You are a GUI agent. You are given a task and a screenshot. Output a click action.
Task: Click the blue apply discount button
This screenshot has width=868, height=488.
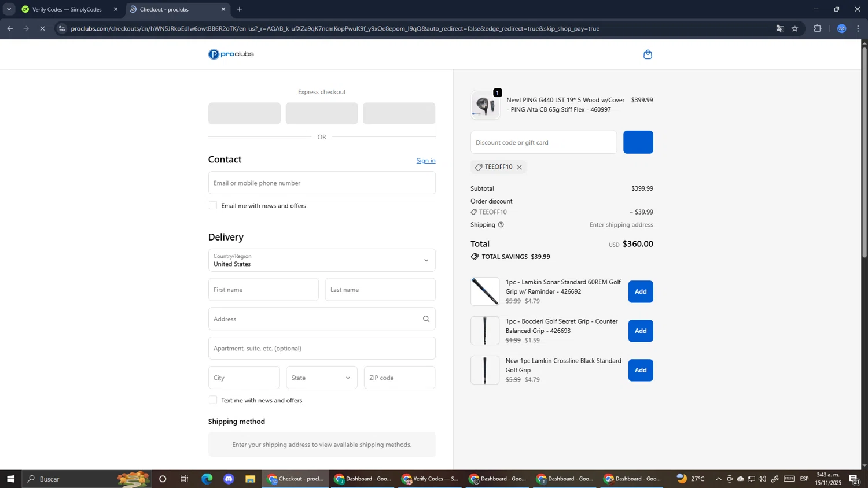click(x=638, y=142)
